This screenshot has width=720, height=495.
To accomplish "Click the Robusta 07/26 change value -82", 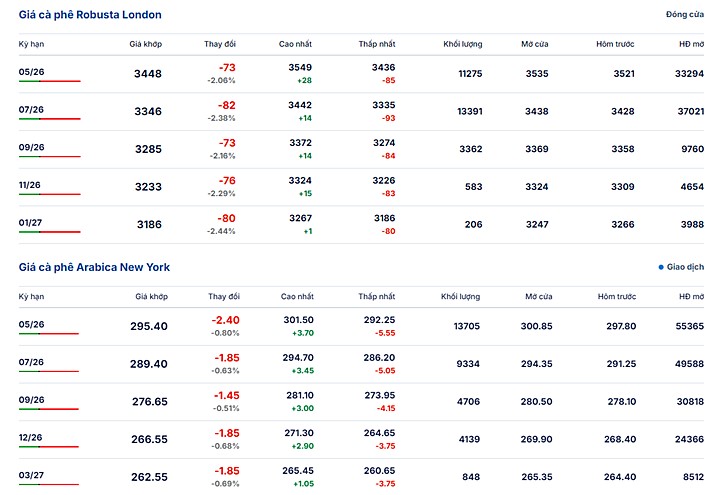I will [226, 105].
